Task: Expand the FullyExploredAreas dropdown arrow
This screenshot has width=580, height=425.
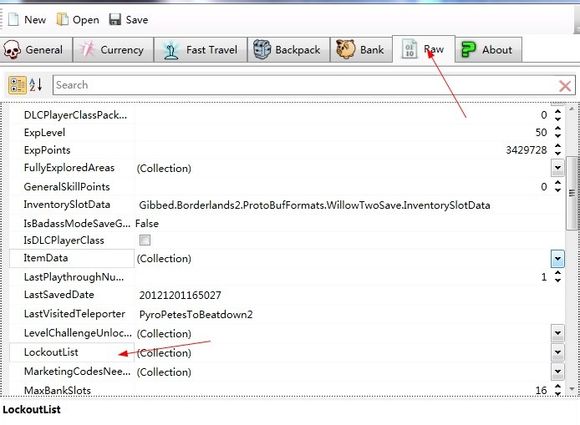Action: point(557,168)
